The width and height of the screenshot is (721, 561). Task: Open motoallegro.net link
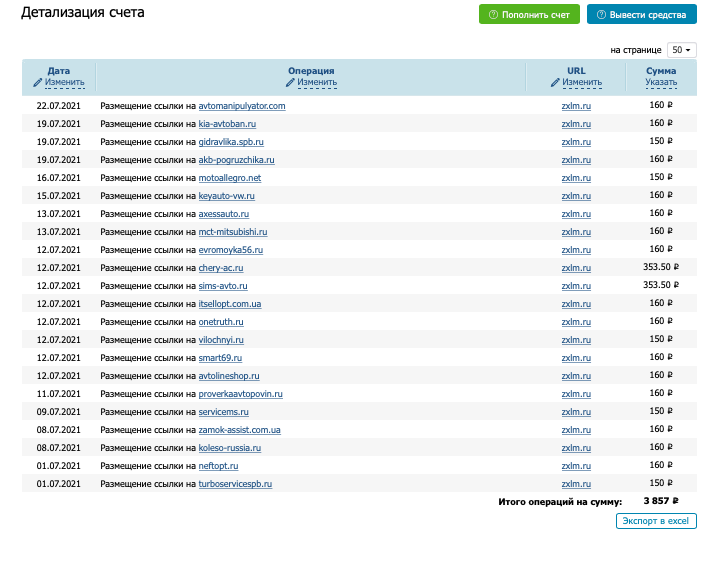point(229,178)
